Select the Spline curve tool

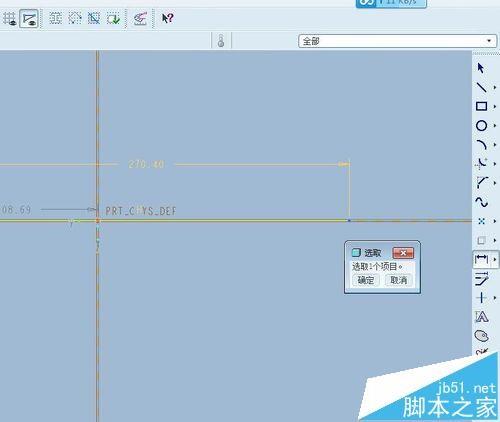[481, 202]
